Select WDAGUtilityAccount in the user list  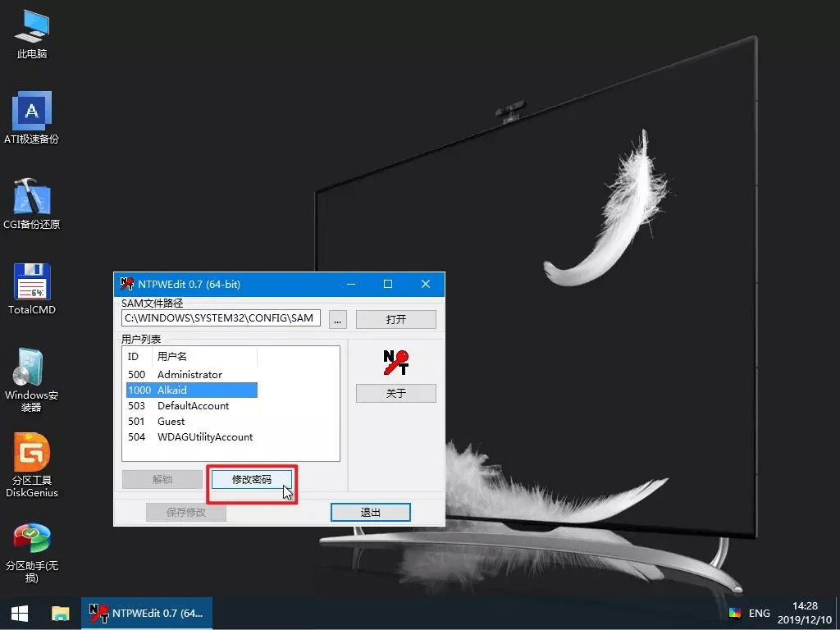pos(205,437)
